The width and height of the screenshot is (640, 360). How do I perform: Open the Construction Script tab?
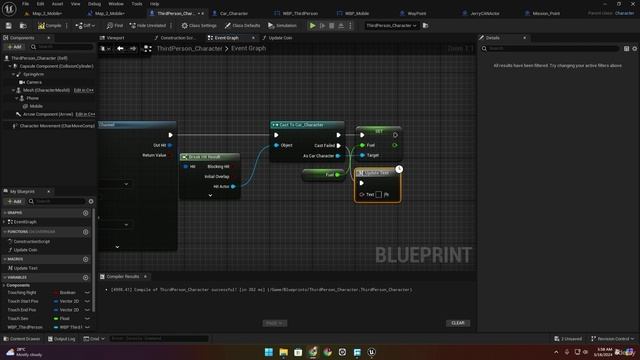178,38
